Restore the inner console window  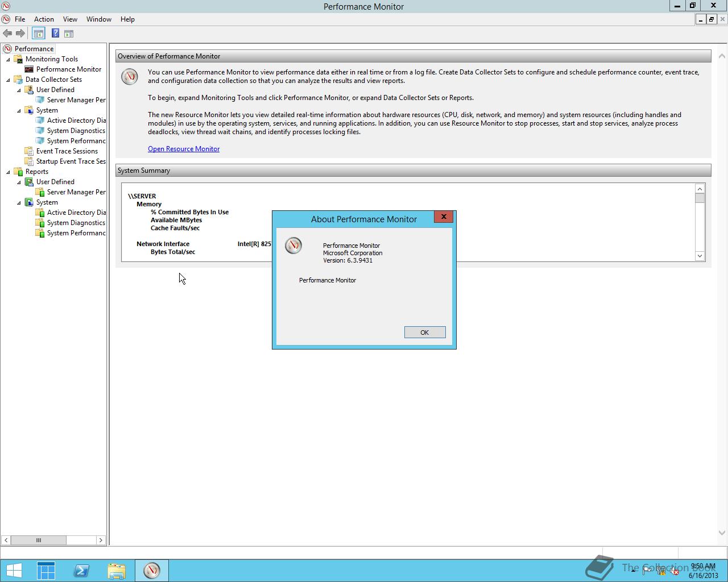711,19
